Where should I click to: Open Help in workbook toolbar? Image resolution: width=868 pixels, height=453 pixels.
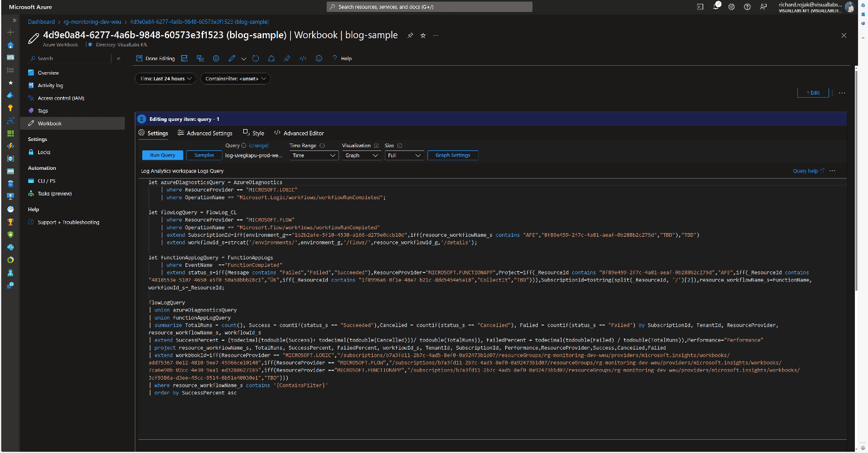pos(342,58)
